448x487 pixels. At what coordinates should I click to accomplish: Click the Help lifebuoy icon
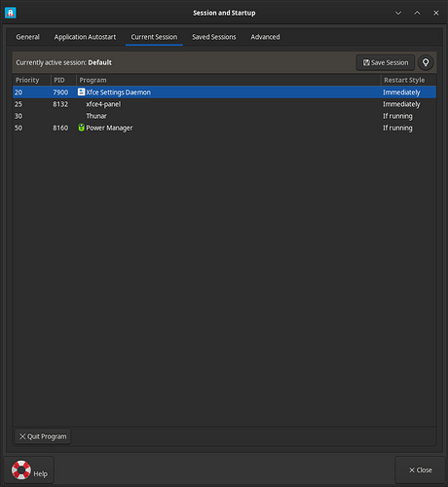[x=21, y=469]
